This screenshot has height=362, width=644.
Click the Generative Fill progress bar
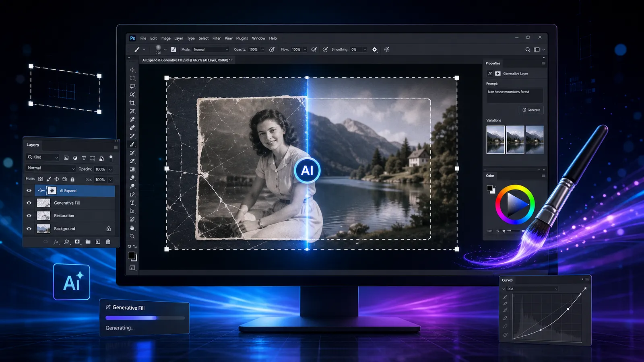(x=145, y=318)
